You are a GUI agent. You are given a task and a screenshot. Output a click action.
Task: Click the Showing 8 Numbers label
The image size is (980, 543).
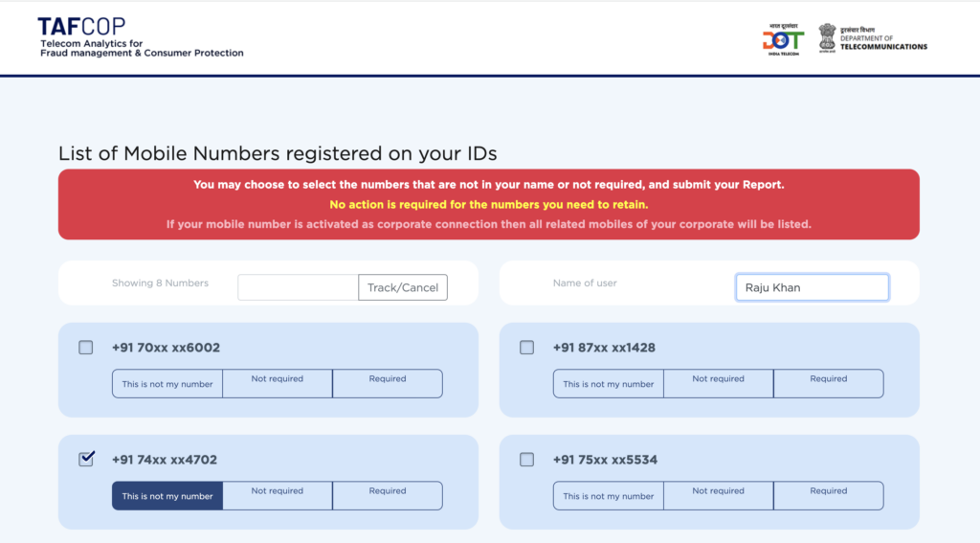tap(160, 283)
